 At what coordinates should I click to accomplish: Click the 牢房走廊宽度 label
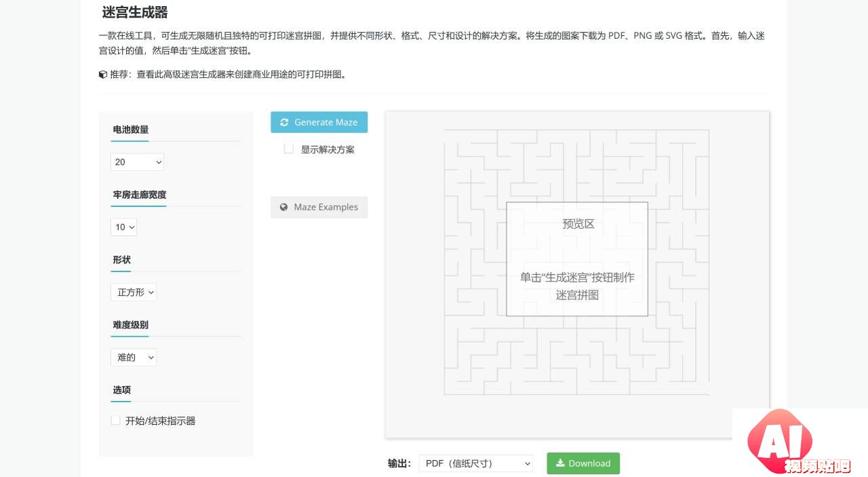pyautogui.click(x=140, y=195)
